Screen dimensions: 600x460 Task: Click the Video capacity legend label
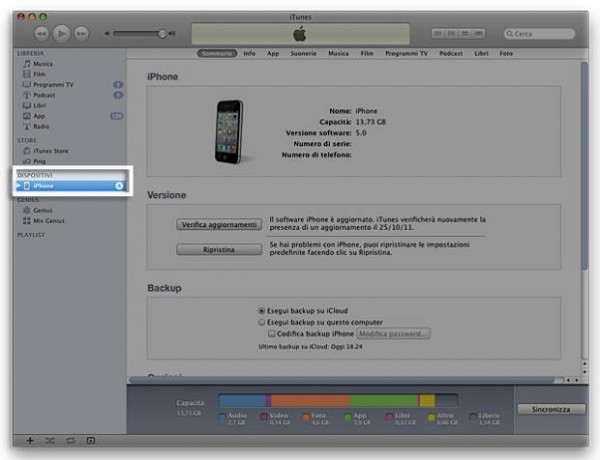279,415
